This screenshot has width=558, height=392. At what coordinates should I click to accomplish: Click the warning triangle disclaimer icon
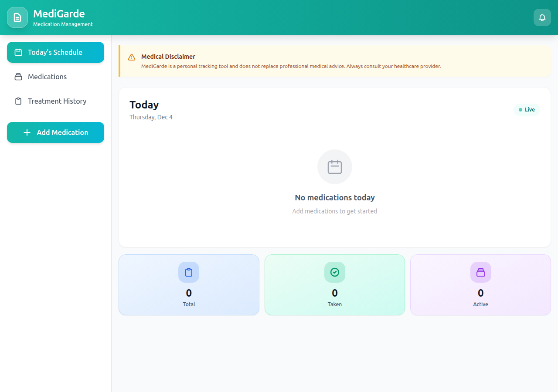click(x=132, y=57)
